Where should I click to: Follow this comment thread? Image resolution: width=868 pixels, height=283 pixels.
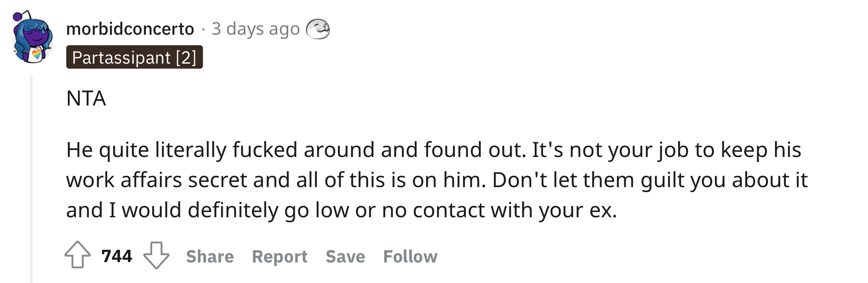coord(410,256)
